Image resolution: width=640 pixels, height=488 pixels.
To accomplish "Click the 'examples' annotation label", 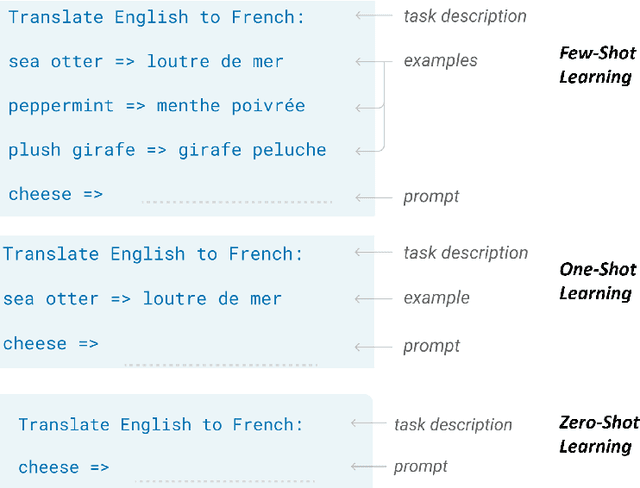I will [440, 61].
